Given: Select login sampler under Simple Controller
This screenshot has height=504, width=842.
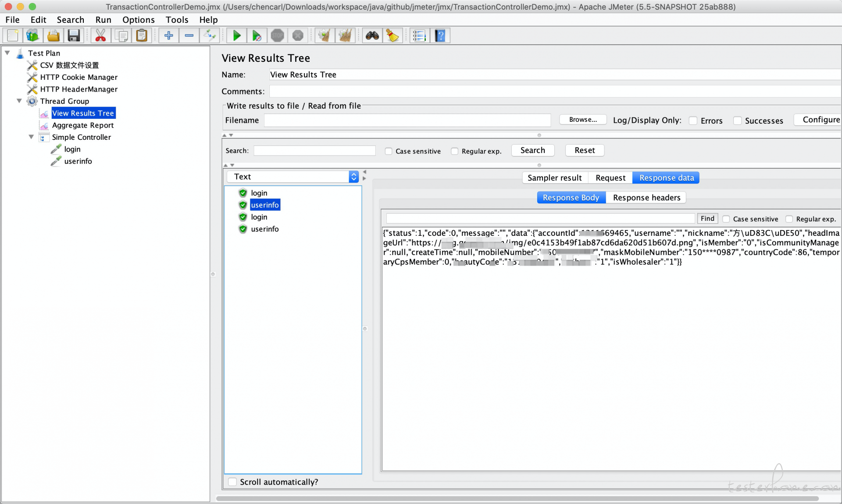Looking at the screenshot, I should click(x=72, y=149).
